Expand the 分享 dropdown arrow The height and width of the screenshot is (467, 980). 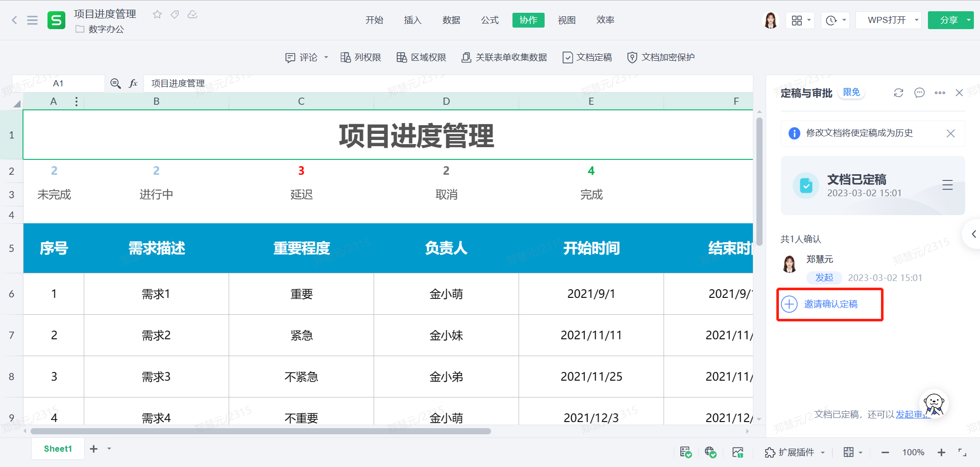point(968,20)
